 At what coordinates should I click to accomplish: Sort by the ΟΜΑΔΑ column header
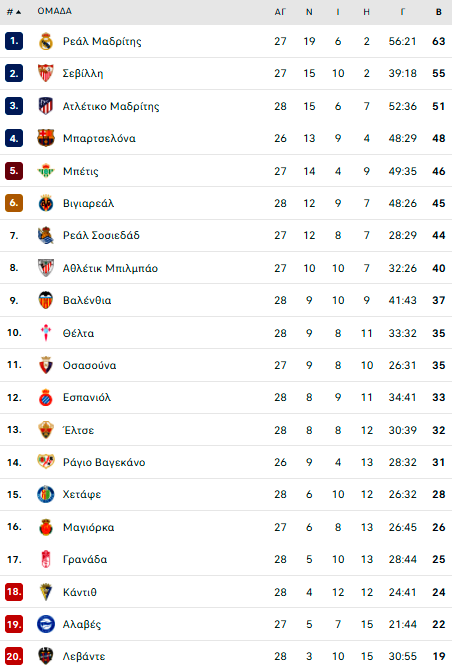[x=54, y=11]
